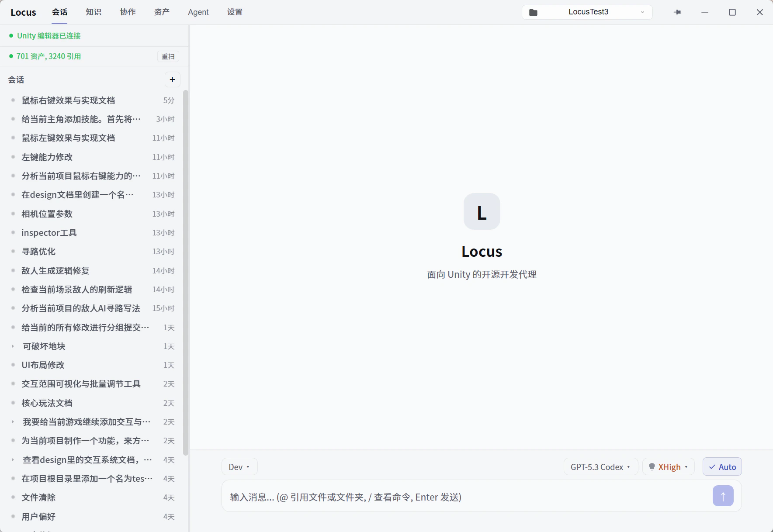Toggle the Auto mode button
The width and height of the screenshot is (773, 532).
[722, 467]
